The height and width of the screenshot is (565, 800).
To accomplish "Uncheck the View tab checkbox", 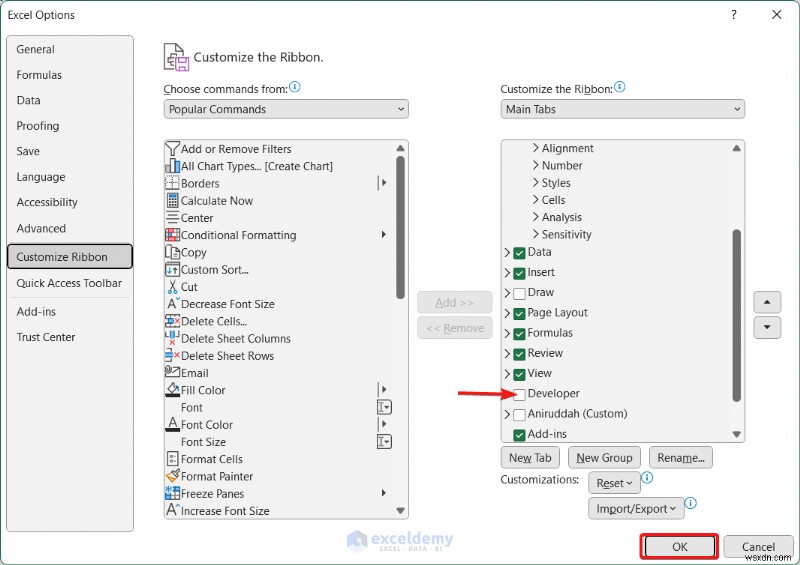I will pyautogui.click(x=519, y=374).
